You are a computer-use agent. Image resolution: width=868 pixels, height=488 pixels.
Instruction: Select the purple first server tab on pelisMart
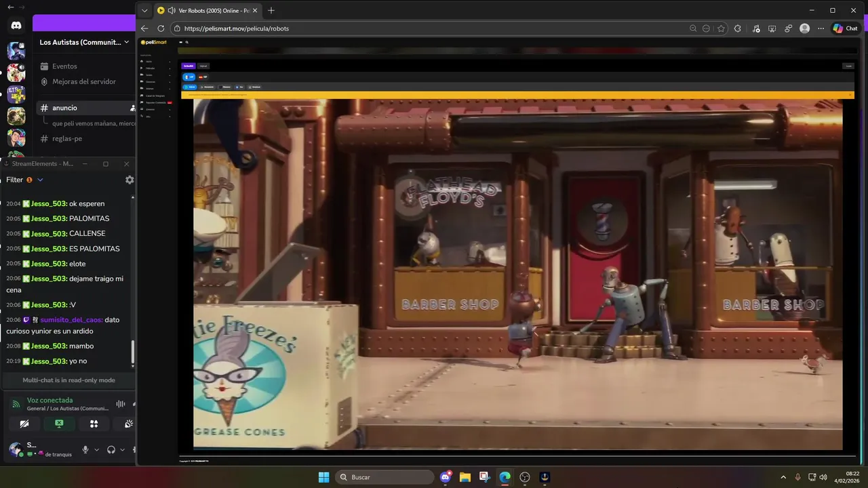189,66
